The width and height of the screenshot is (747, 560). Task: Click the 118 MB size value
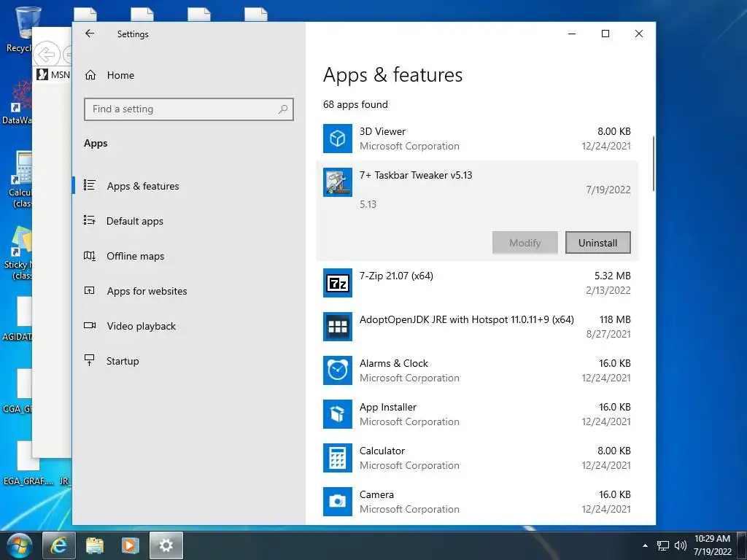coord(615,319)
